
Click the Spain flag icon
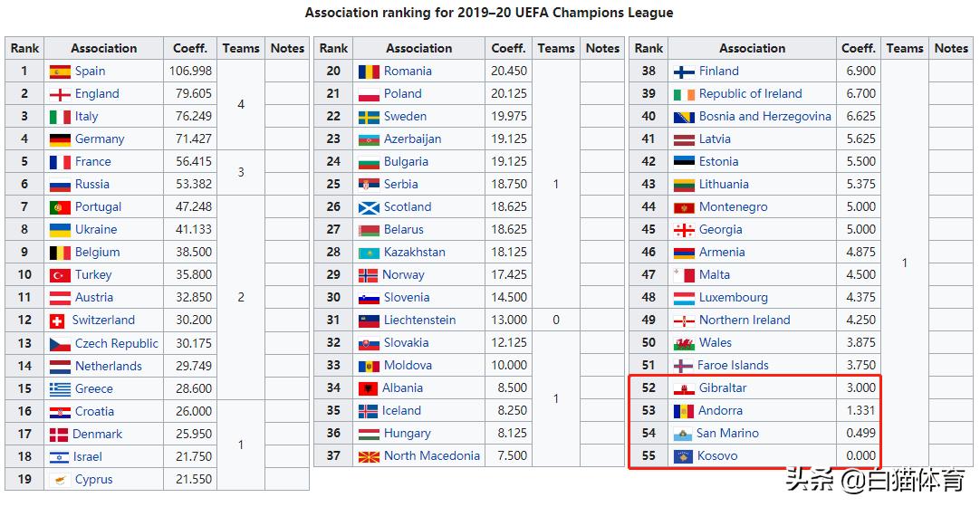[60, 72]
